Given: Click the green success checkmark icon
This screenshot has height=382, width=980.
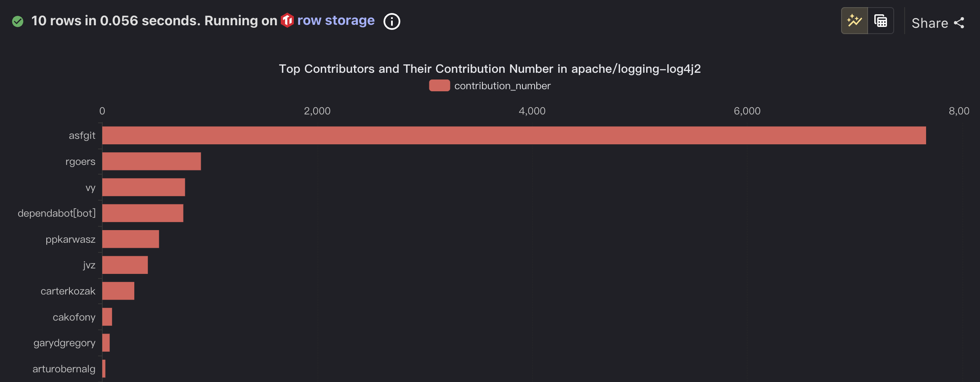Looking at the screenshot, I should tap(18, 21).
